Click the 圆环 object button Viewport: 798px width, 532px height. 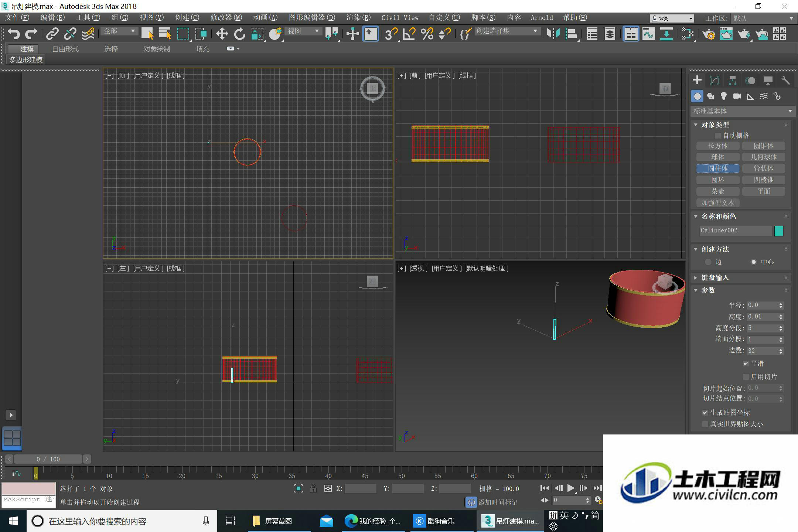click(717, 180)
